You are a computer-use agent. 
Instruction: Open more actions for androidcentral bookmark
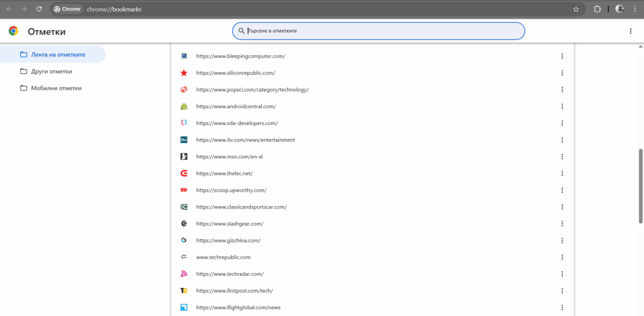(562, 106)
